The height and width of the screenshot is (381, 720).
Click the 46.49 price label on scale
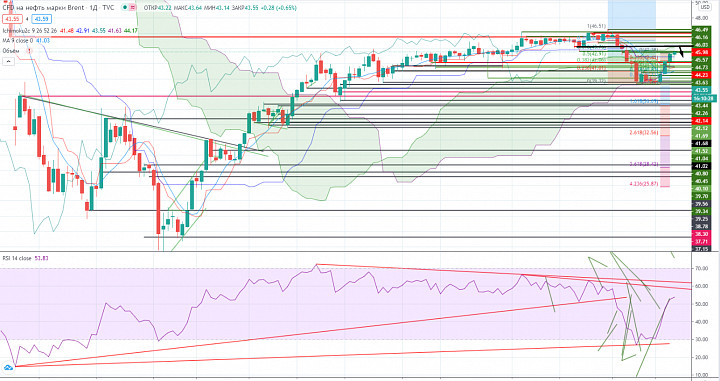(x=701, y=30)
